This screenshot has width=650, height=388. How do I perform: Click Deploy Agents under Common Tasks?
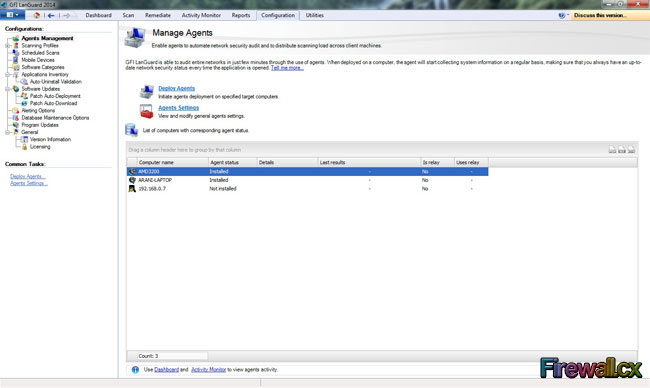coord(28,177)
